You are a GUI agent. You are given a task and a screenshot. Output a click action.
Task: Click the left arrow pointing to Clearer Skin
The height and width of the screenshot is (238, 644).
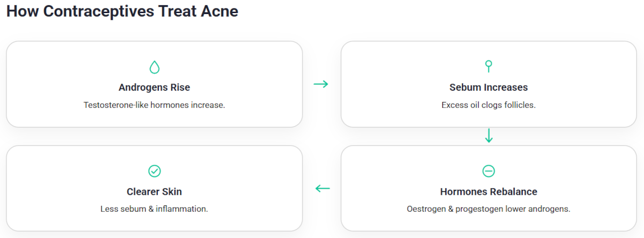pyautogui.click(x=322, y=188)
